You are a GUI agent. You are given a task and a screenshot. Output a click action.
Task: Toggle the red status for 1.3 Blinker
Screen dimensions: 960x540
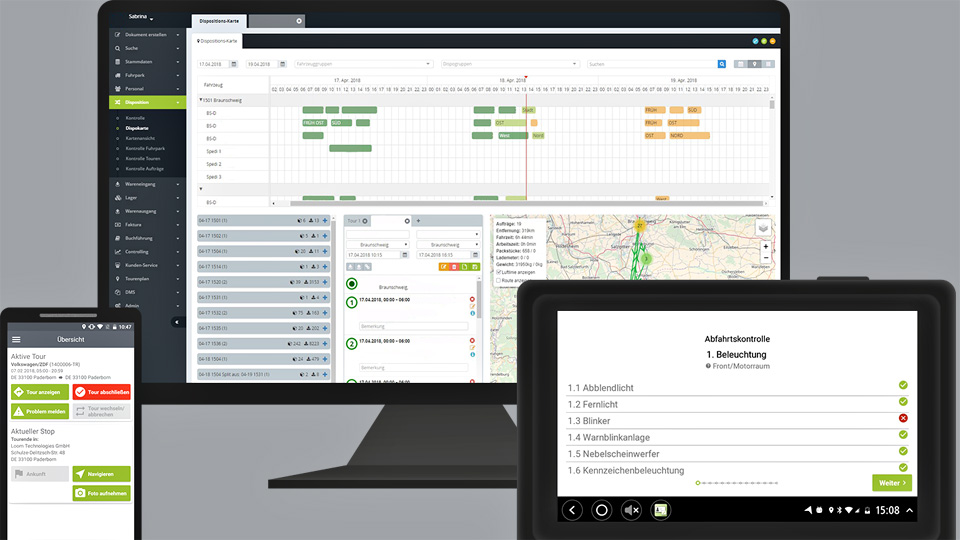click(903, 418)
